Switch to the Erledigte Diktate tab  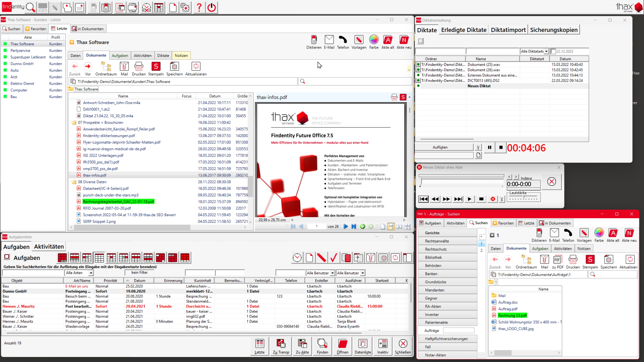point(464,30)
